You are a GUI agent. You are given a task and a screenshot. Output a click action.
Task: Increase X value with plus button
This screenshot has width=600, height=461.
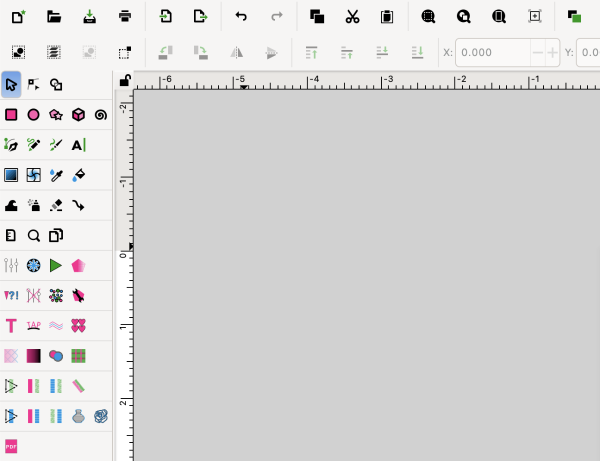(x=552, y=52)
